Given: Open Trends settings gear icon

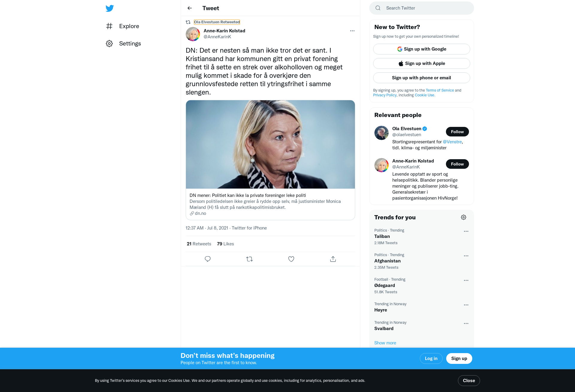Looking at the screenshot, I should tap(464, 217).
